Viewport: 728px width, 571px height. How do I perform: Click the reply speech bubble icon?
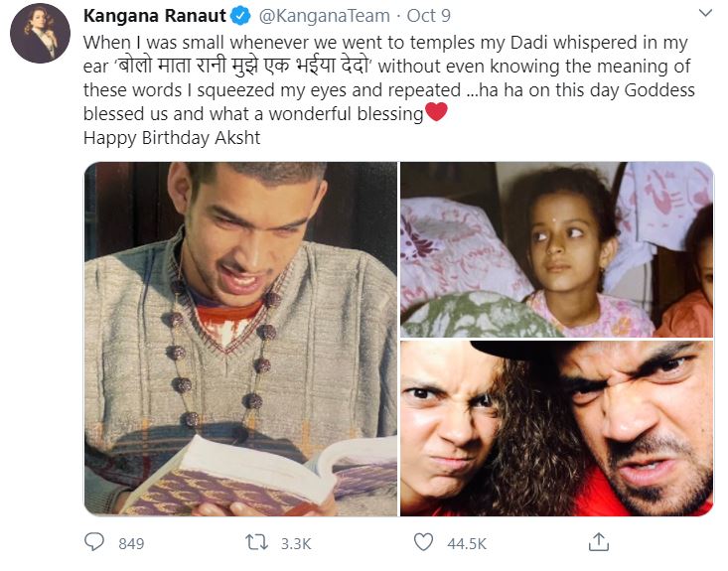(94, 542)
